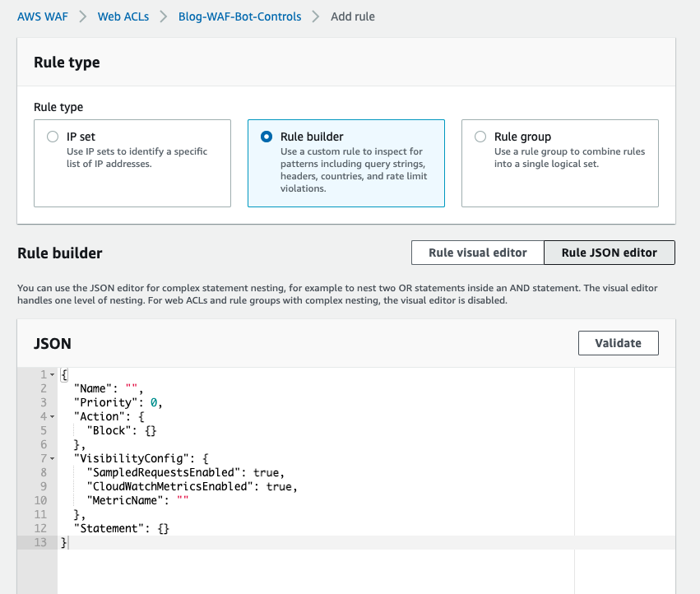Image resolution: width=700 pixels, height=594 pixels.
Task: Select the Rule JSON editor tab
Action: tap(609, 253)
